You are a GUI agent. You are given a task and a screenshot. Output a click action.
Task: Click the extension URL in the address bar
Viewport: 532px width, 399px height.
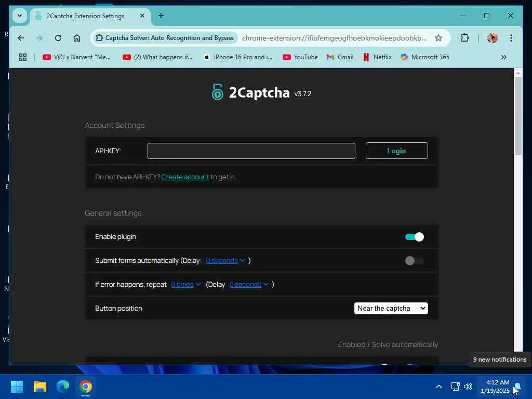click(334, 38)
